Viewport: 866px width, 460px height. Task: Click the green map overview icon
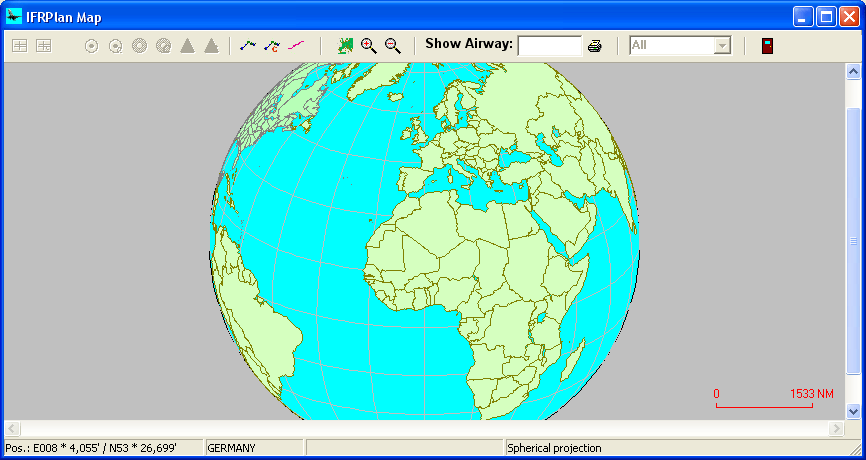coord(345,46)
